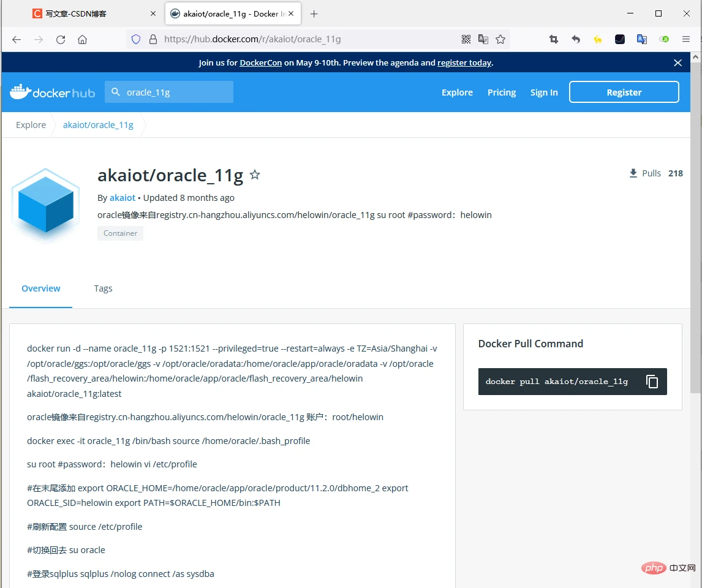Click the page vertical scrollbar thumb
Viewport: 702px width, 588px height.
(x=695, y=227)
